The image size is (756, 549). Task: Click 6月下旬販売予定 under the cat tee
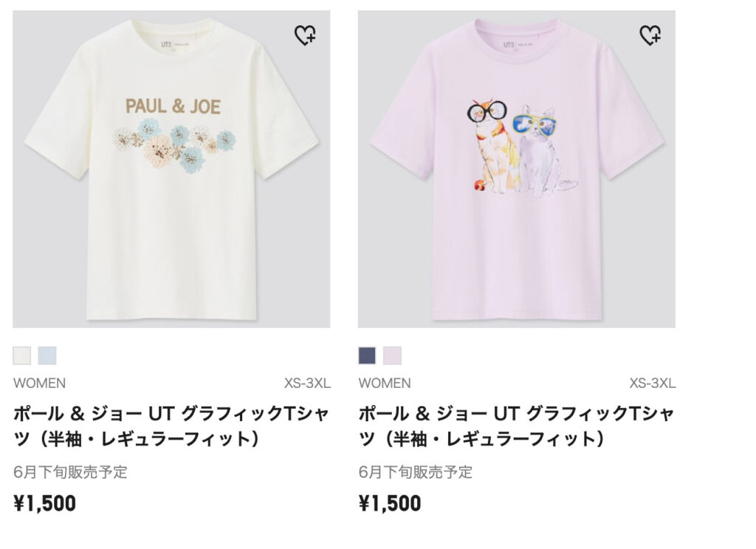[416, 472]
